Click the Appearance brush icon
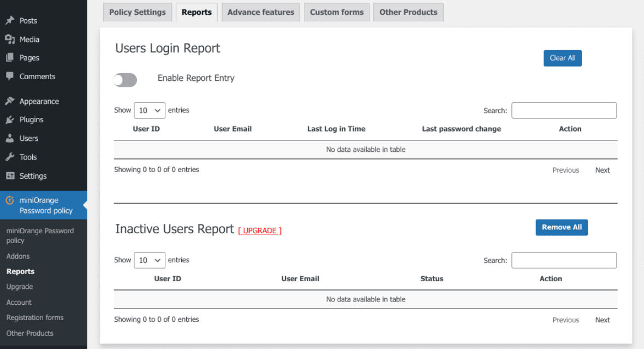 [x=9, y=100]
